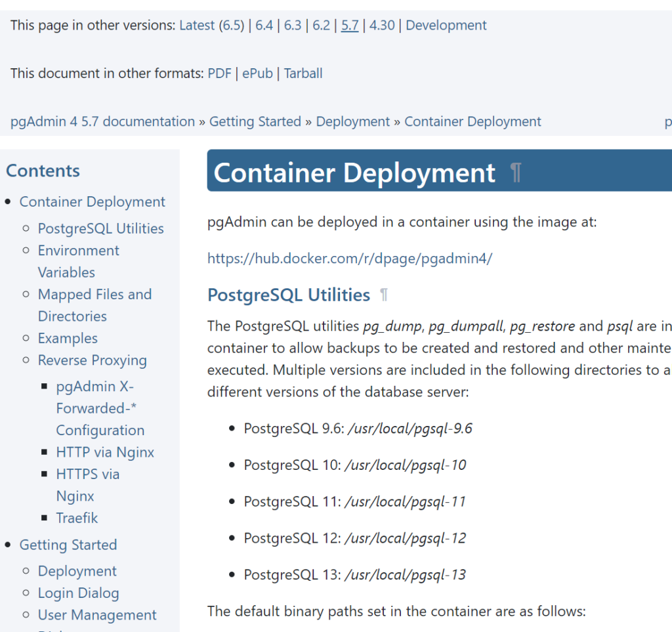This screenshot has height=632, width=672.
Task: Open the Latest (6.5) version link
Action: click(x=211, y=26)
